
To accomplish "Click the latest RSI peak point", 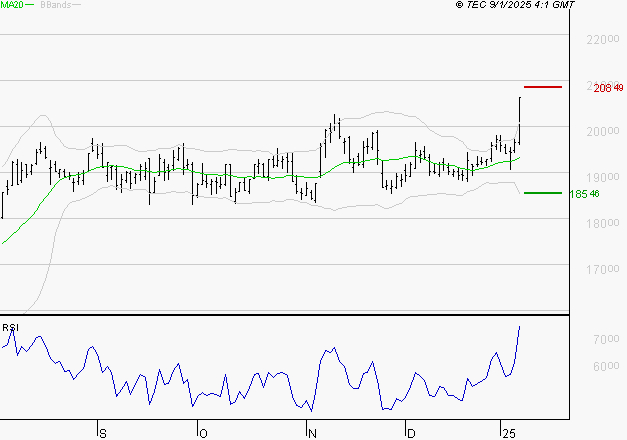I will (519, 327).
